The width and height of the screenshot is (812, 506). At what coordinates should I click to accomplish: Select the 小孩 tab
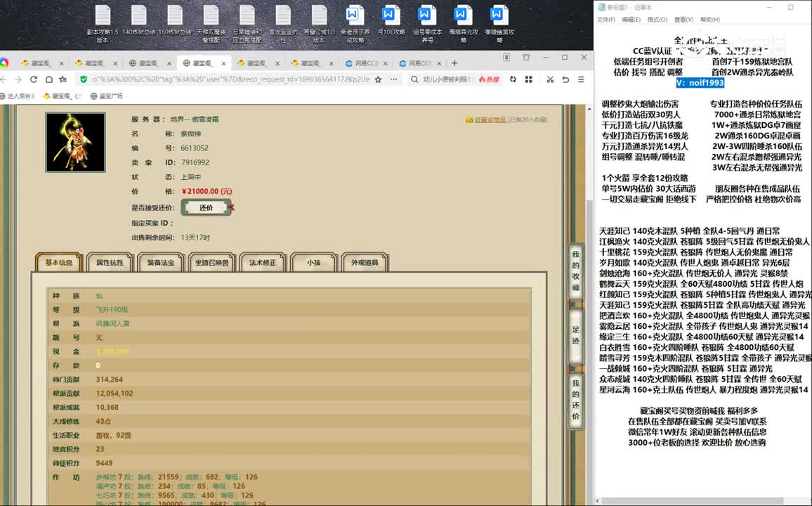tap(314, 263)
